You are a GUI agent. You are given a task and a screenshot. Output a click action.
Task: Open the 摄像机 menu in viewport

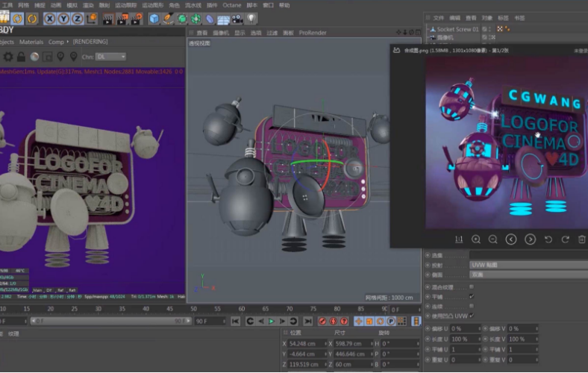click(221, 33)
